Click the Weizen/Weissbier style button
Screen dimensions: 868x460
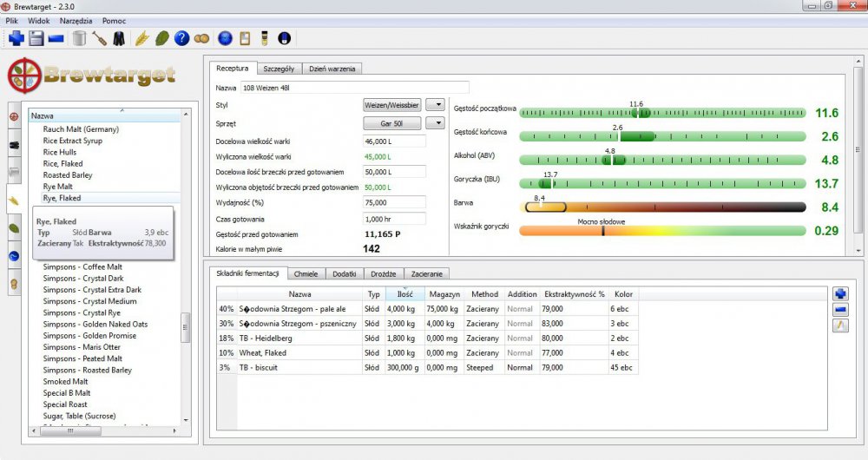(392, 105)
